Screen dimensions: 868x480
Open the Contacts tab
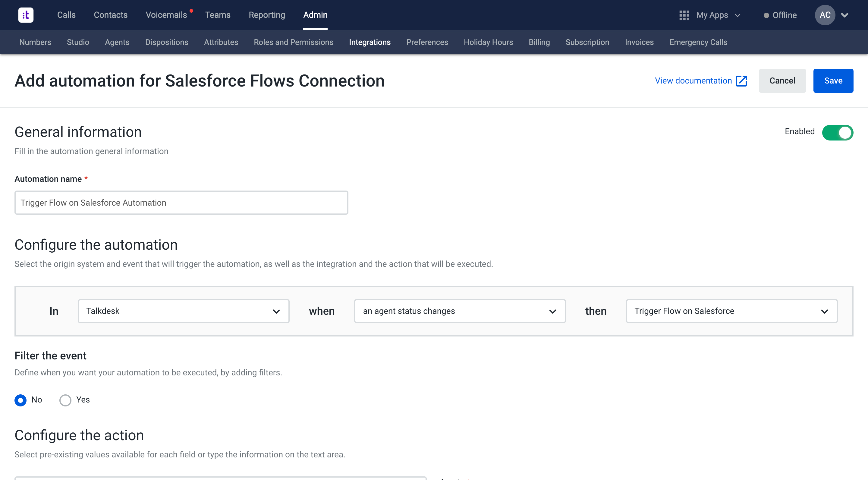[111, 15]
